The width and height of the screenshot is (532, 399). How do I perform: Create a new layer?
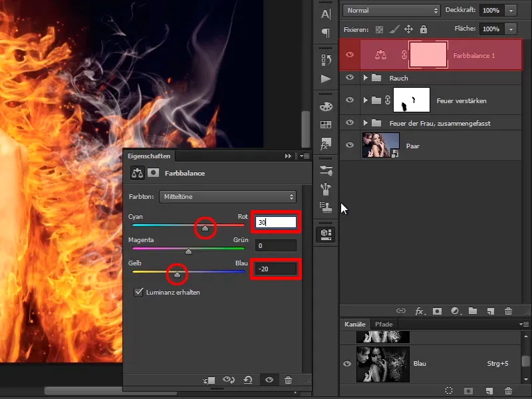(x=491, y=311)
